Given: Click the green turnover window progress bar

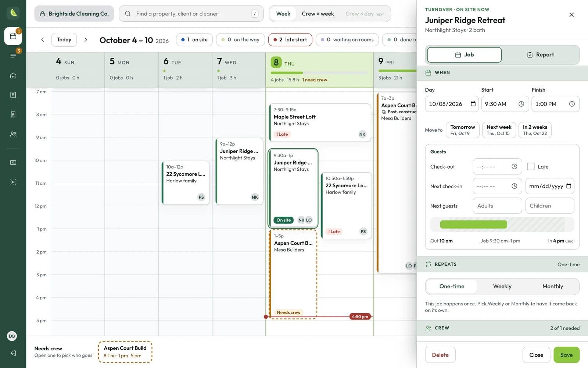Looking at the screenshot, I should (473, 224).
